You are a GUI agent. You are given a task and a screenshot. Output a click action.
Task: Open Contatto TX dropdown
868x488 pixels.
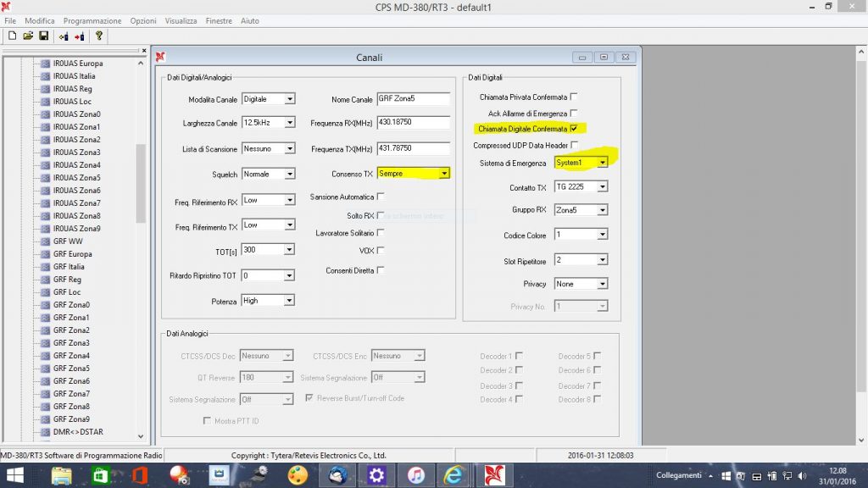tap(603, 186)
